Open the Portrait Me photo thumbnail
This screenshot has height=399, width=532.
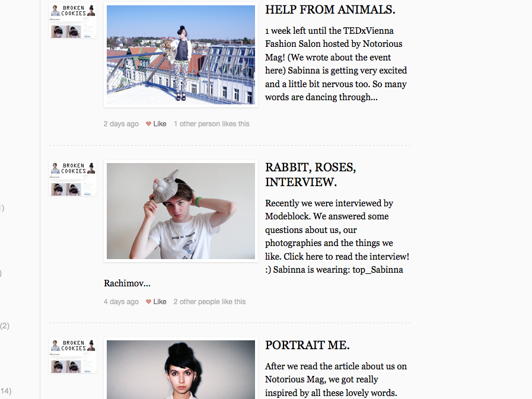(x=181, y=369)
